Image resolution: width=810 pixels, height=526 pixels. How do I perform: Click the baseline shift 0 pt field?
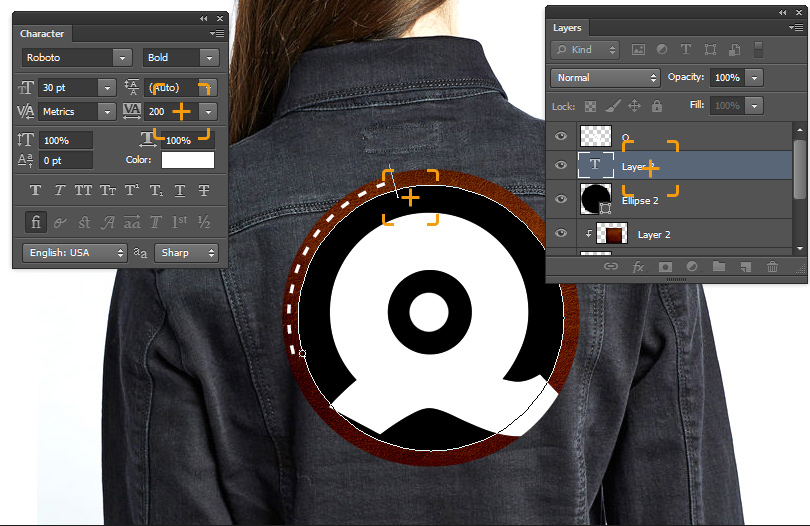pyautogui.click(x=66, y=161)
